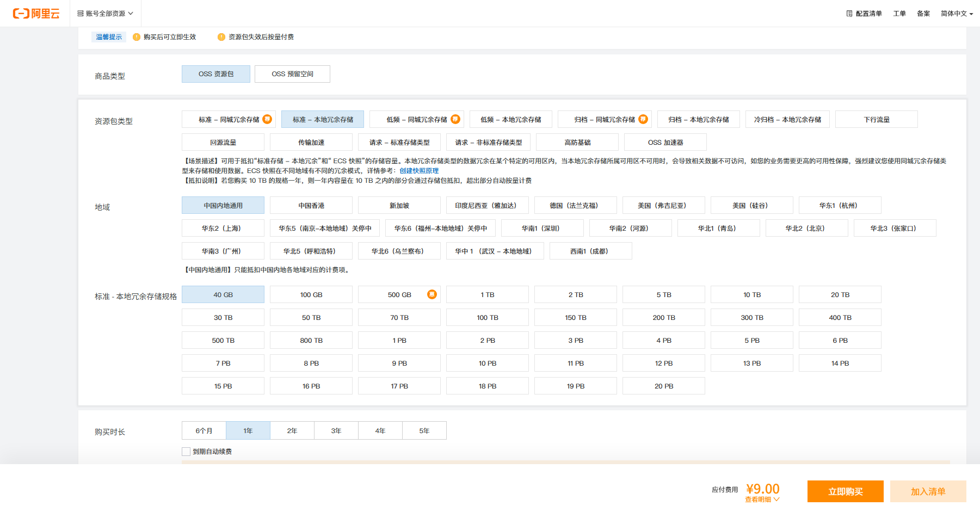
Task: Select 请求 - 标准存储类型 option
Action: [399, 142]
